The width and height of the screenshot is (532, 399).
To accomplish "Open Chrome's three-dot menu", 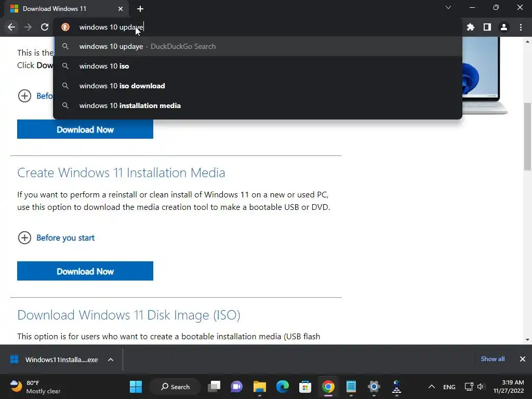I will pos(521,27).
